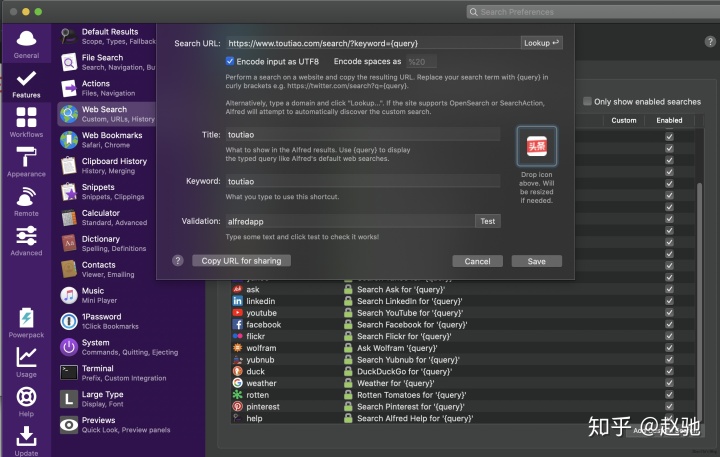Select 'Weather for {query}' text

pyautogui.click(x=396, y=383)
